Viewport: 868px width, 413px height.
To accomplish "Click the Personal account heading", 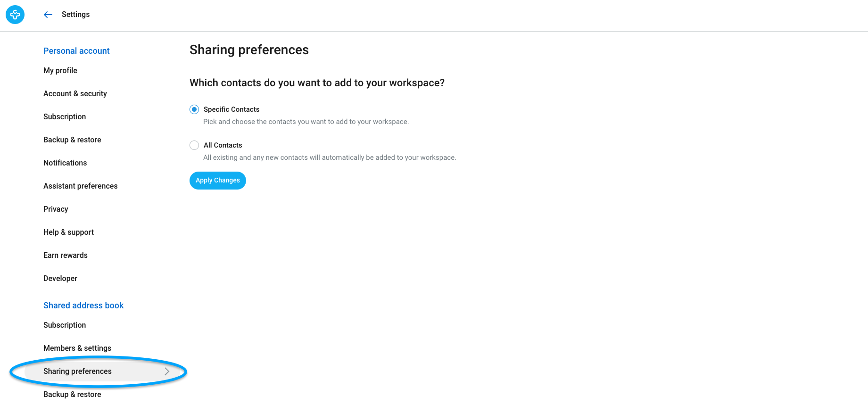I will [x=76, y=51].
